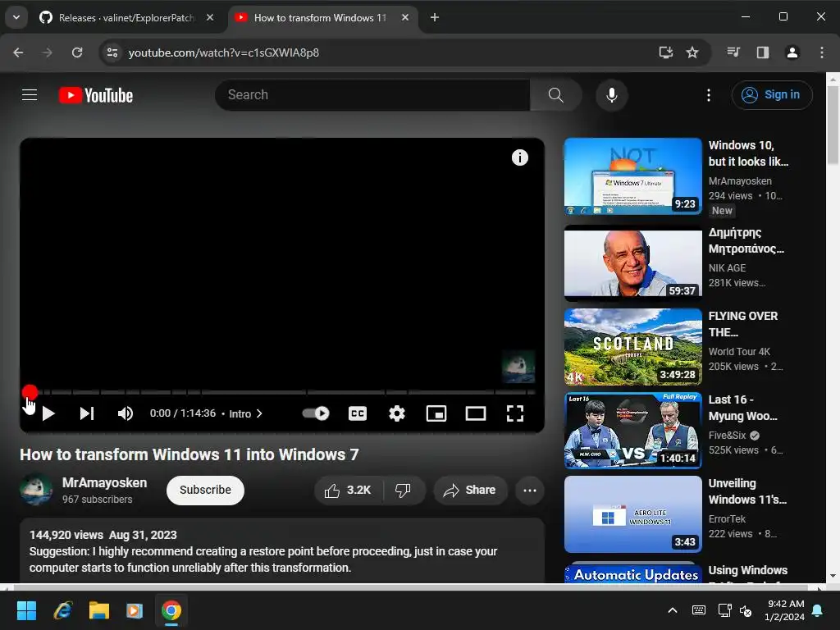Reload the page
840x630 pixels.
point(77,52)
